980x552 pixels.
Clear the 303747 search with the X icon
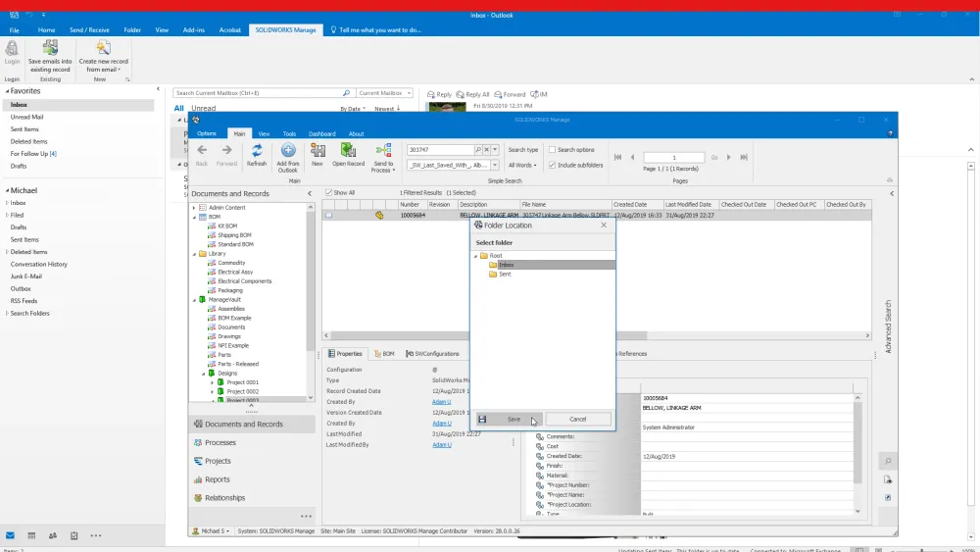(486, 150)
